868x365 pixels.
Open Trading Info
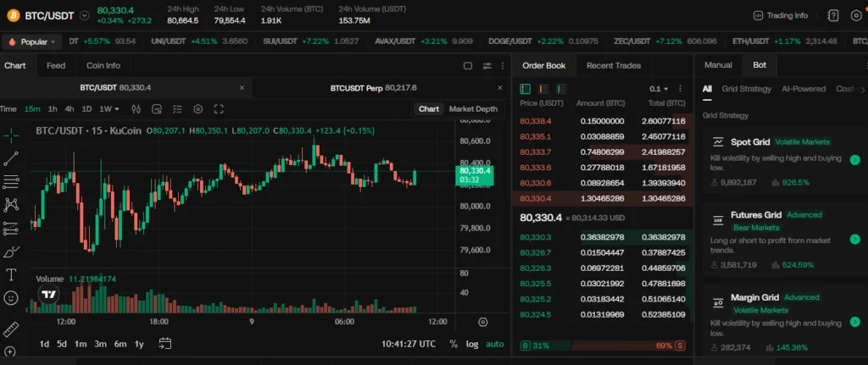tap(781, 15)
